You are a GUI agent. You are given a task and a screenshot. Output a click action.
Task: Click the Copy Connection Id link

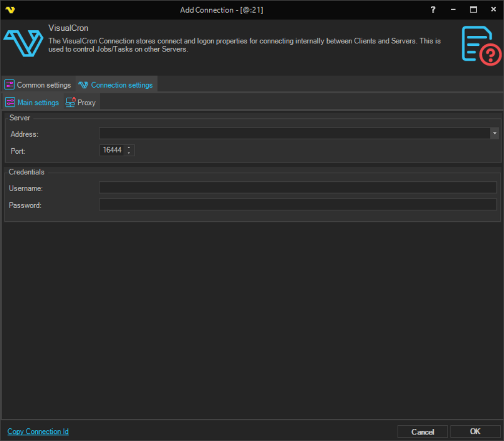(x=38, y=431)
